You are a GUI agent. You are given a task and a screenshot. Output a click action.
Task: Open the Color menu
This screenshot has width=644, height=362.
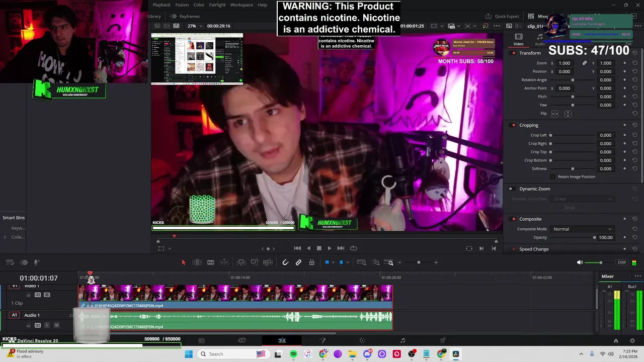pyautogui.click(x=199, y=5)
